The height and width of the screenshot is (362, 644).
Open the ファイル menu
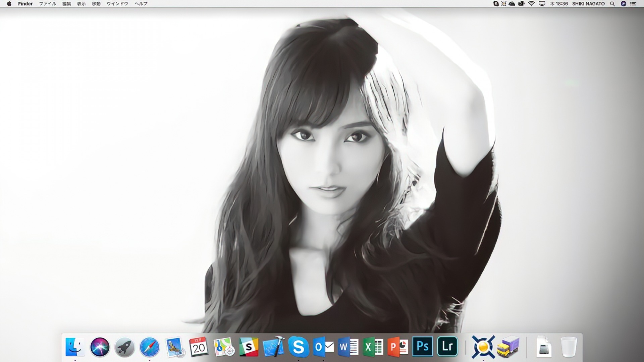(47, 4)
